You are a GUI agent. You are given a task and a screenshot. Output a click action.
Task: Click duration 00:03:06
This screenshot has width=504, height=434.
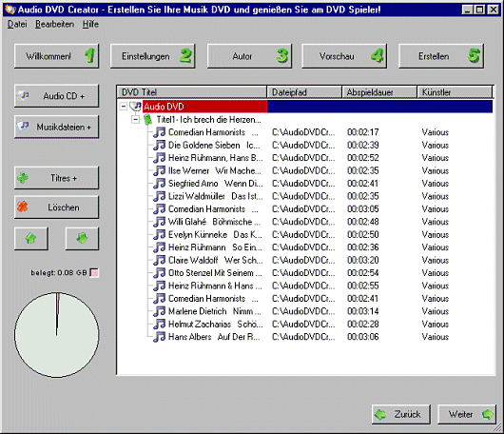pos(363,337)
